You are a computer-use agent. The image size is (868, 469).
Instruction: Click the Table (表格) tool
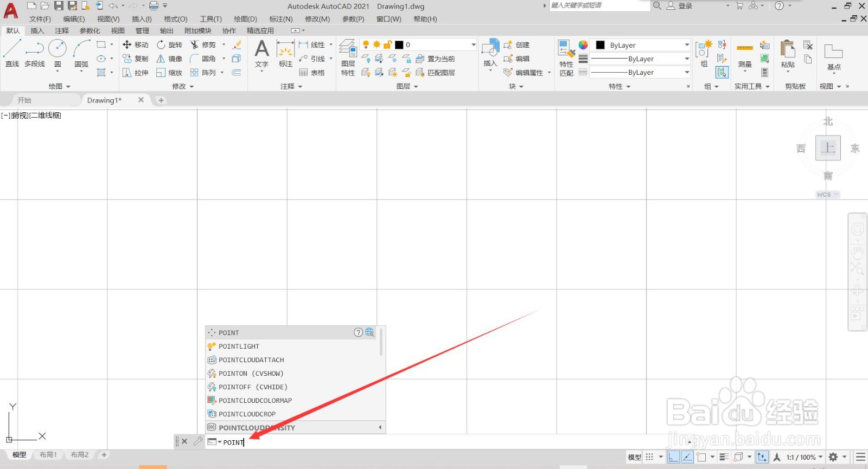312,73
